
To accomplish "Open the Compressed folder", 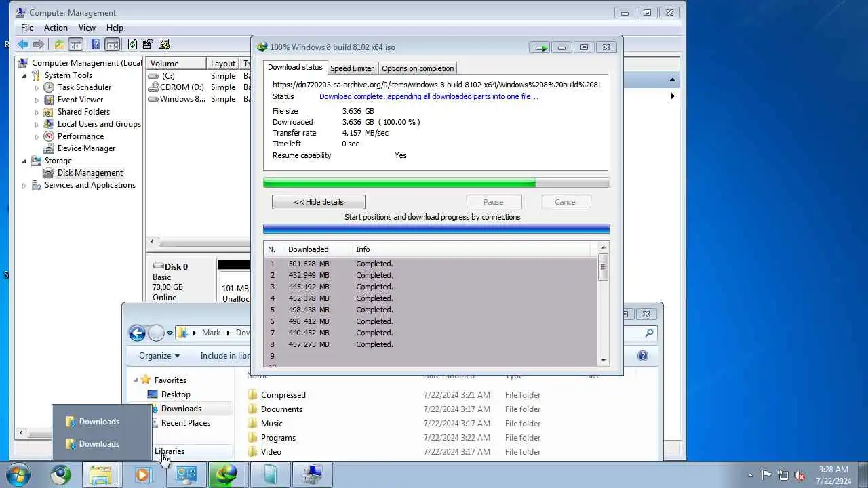I will coord(283,395).
